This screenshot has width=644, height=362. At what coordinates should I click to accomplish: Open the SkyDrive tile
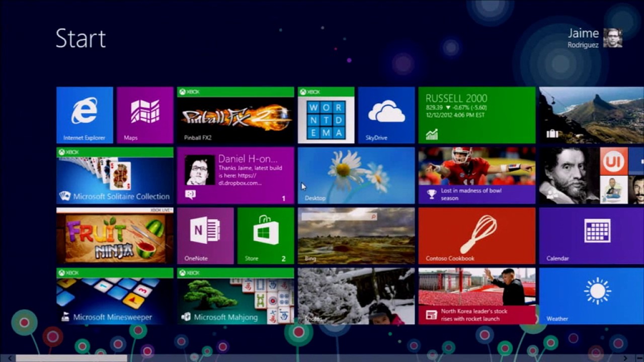coord(386,115)
